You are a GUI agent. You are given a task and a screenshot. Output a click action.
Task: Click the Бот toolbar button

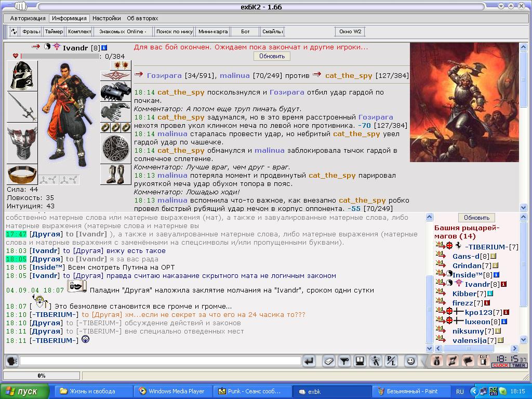tap(245, 32)
